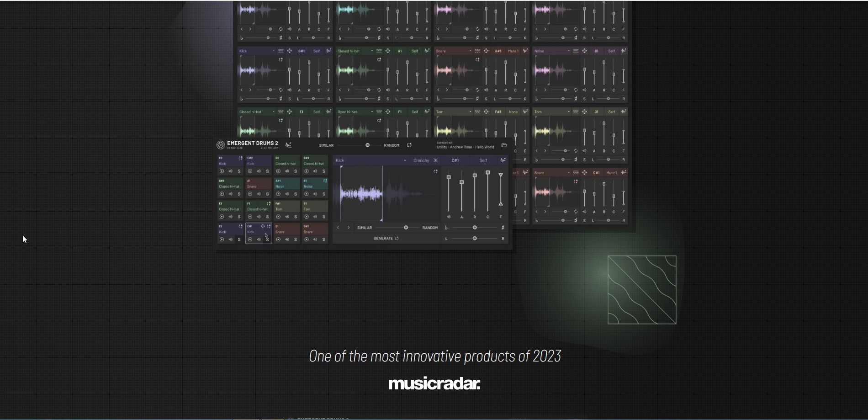
Task: Click the Crunchy effect button
Action: (x=425, y=160)
